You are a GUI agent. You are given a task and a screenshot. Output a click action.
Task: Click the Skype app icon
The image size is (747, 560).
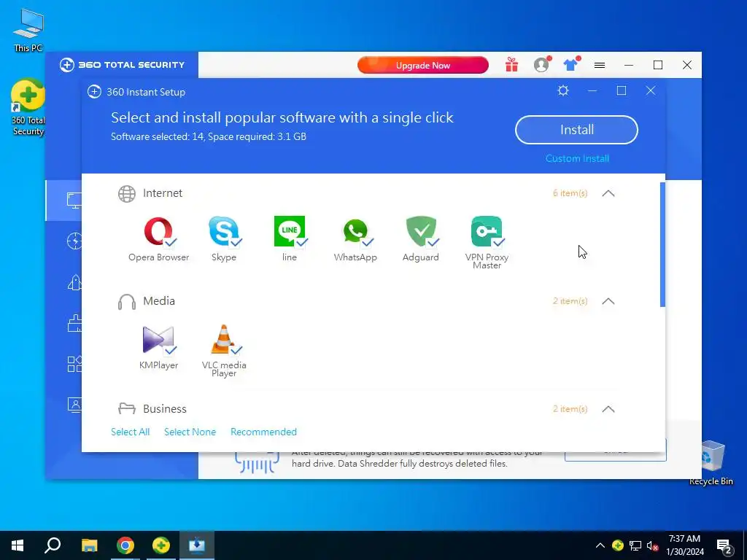pos(223,231)
